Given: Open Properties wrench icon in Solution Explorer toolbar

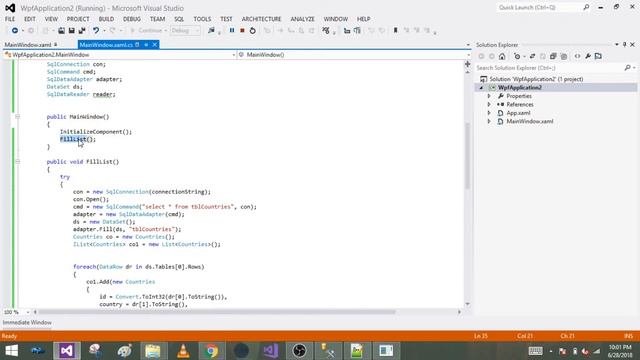Looking at the screenshot, I should click(588, 56).
